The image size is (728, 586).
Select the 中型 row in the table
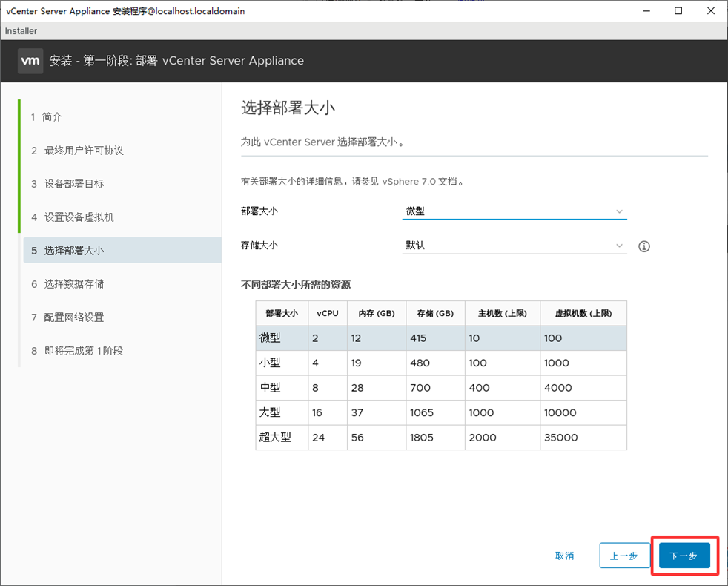[x=440, y=388]
